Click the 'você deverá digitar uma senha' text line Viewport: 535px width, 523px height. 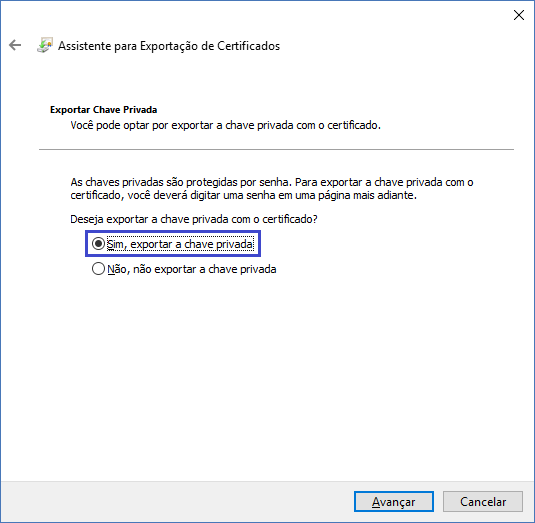pos(244,195)
